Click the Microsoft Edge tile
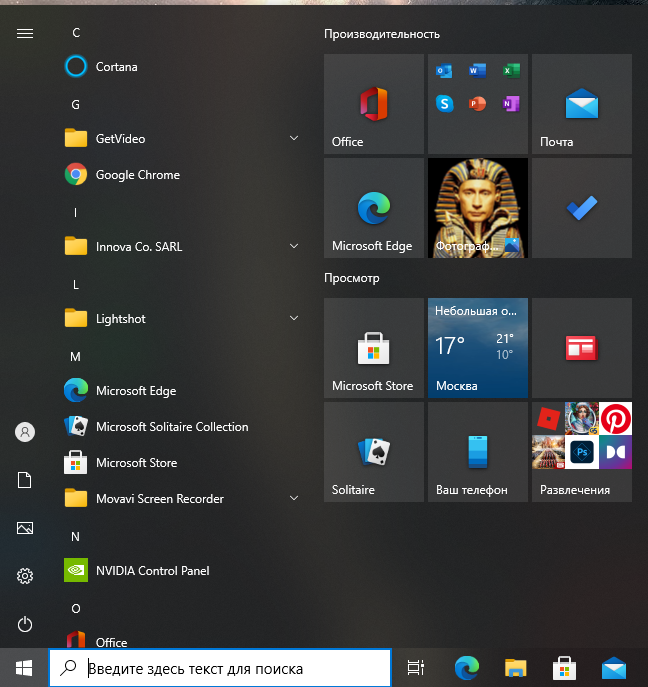 pyautogui.click(x=374, y=208)
